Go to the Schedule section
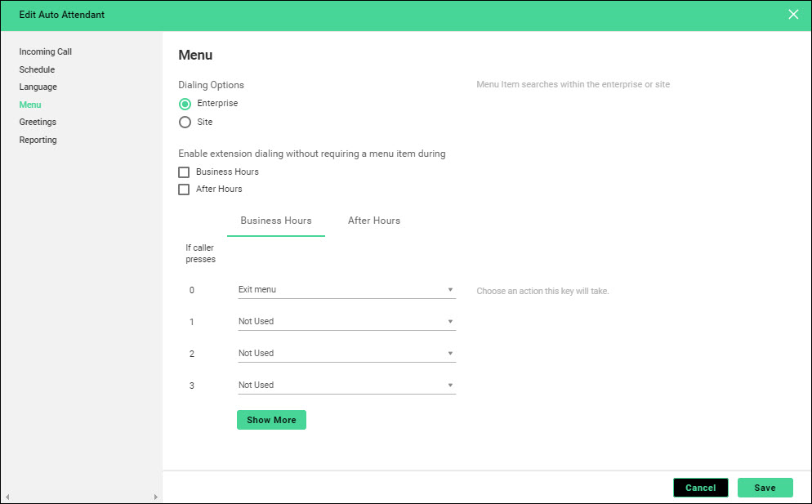 point(37,70)
